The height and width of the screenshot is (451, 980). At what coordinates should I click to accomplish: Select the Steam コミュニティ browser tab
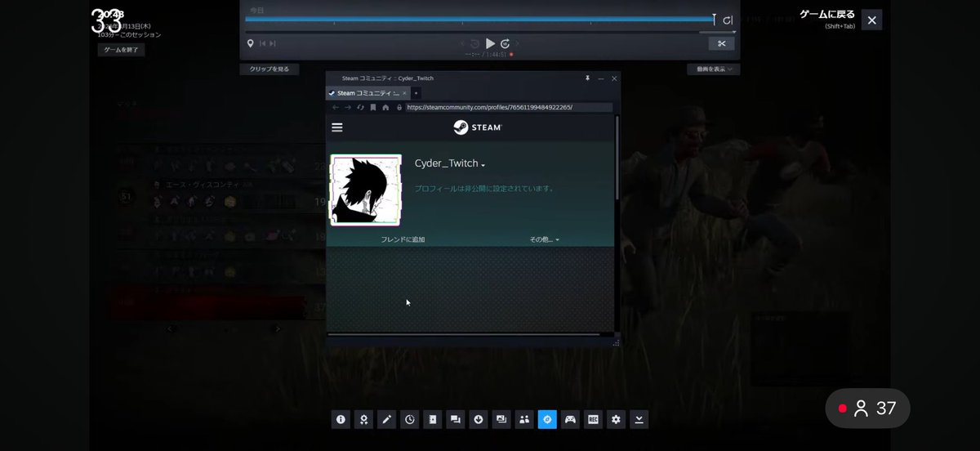click(367, 93)
